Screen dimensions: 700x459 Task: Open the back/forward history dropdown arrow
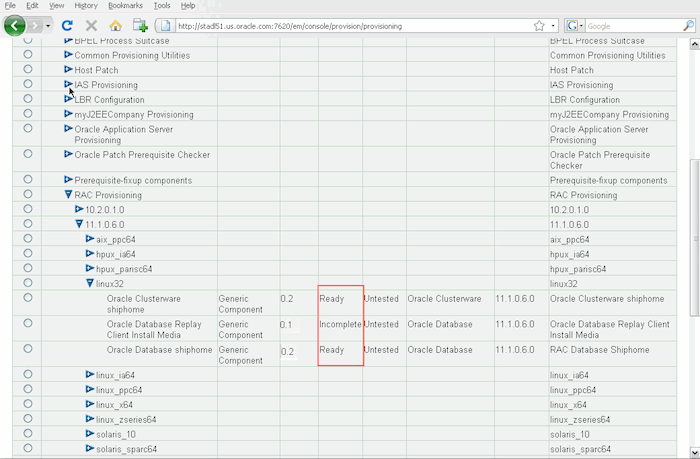coord(48,26)
